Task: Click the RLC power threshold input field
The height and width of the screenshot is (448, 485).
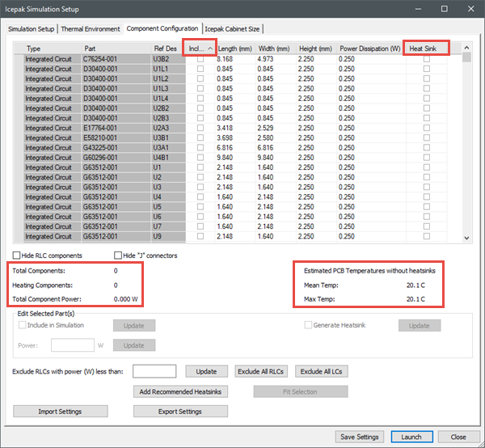Action: [154, 371]
